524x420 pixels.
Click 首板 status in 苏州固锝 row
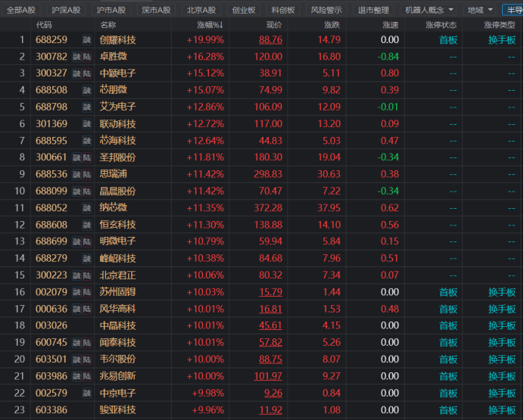tap(448, 292)
